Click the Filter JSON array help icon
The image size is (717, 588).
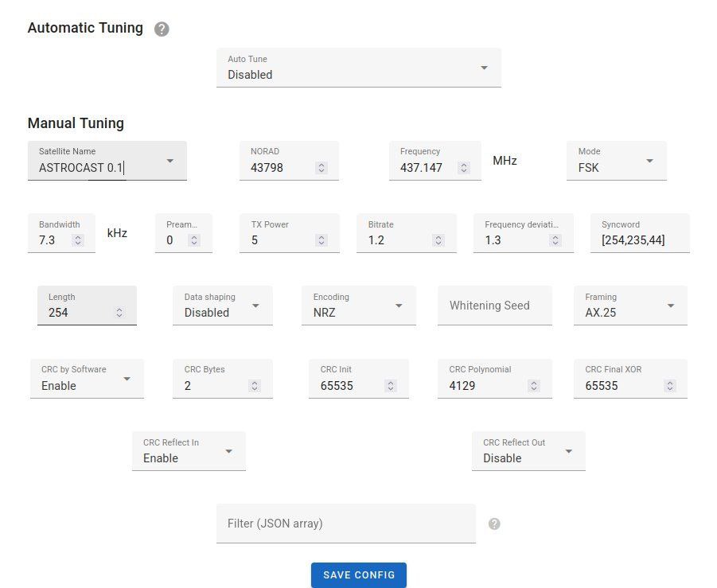coord(494,524)
